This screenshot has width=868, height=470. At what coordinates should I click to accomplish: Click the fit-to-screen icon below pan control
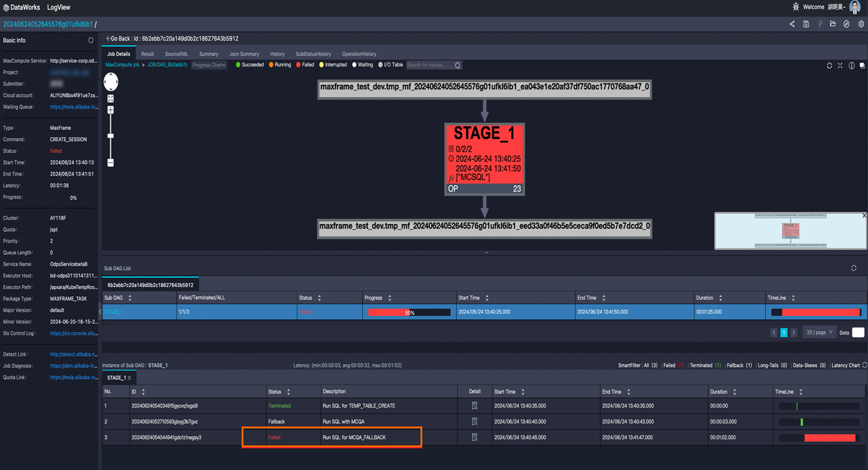pos(110,98)
